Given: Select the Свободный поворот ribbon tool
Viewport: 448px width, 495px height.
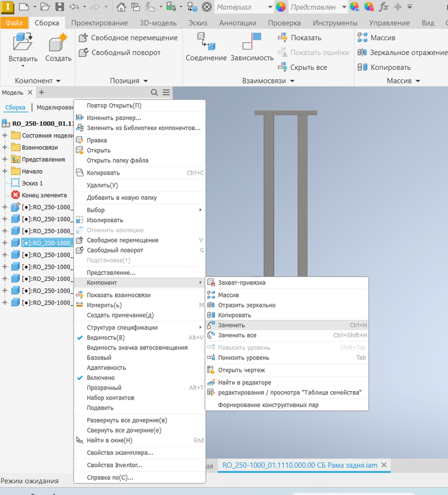Looking at the screenshot, I should click(x=119, y=53).
